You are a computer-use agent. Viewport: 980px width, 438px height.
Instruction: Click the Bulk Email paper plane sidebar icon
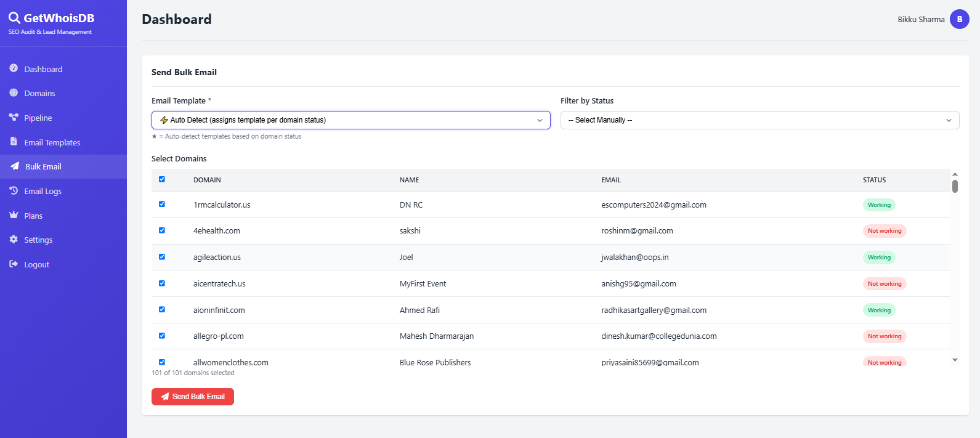coord(15,166)
